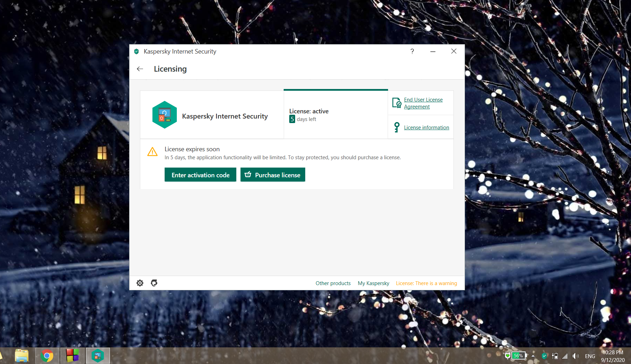Open My Kaspersky link

(373, 283)
